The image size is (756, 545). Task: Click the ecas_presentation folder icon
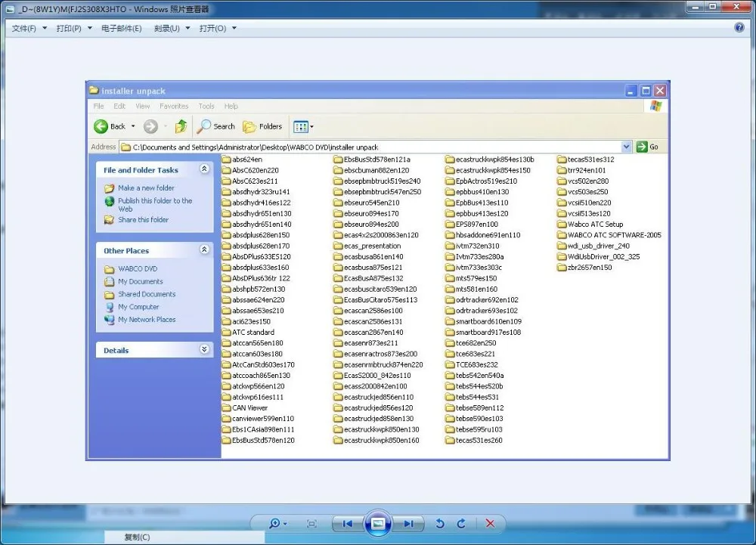(x=338, y=246)
